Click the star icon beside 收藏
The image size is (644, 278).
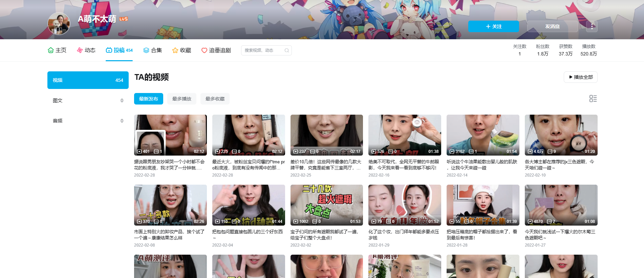[175, 50]
